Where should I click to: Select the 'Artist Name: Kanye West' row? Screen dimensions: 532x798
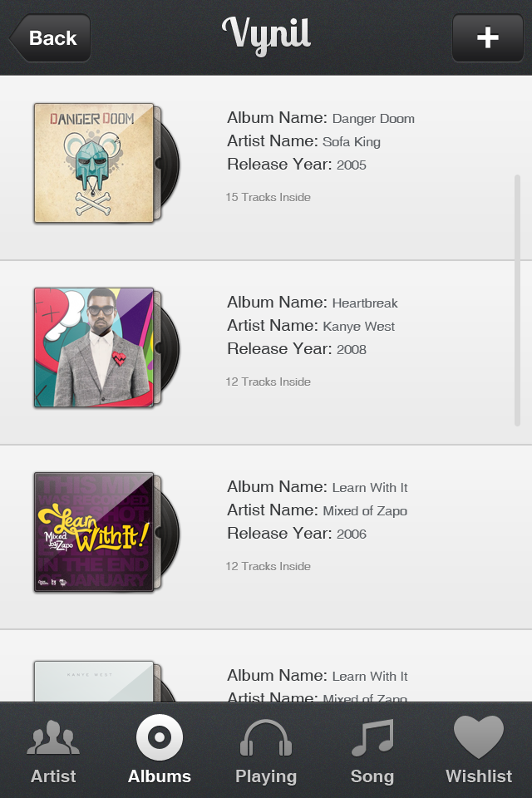tap(311, 326)
